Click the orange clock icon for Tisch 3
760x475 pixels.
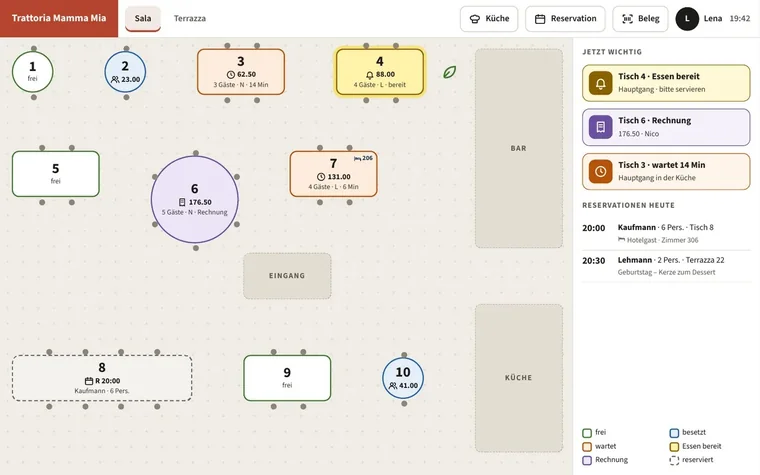pos(600,172)
